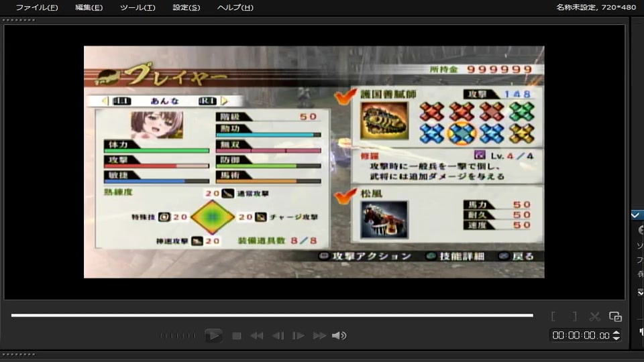Click the blue-highlighted chevron in right panel
This screenshot has width=644, height=362.
[636, 215]
